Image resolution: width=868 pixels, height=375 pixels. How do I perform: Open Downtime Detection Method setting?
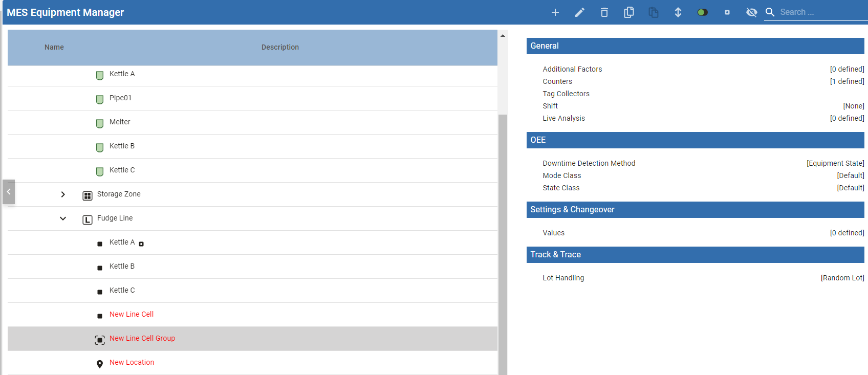(589, 163)
